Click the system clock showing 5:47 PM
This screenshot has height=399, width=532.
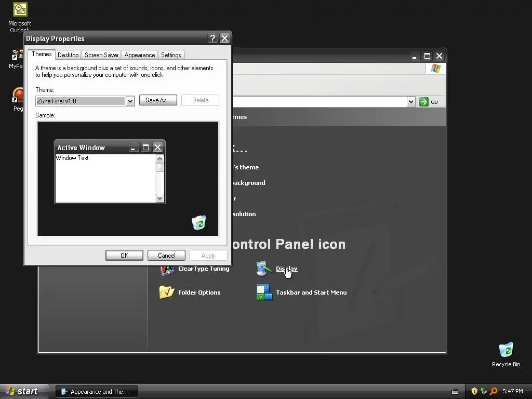tap(513, 391)
